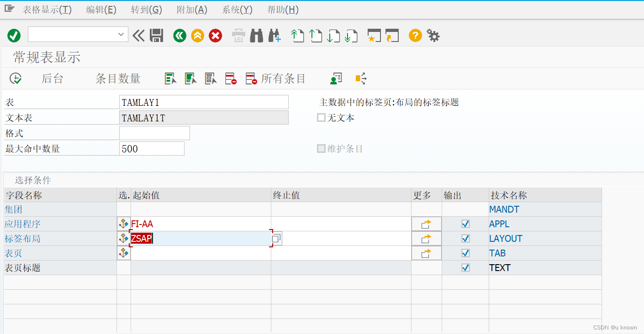Click the Save floppy disk icon
This screenshot has height=334, width=644.
[157, 35]
